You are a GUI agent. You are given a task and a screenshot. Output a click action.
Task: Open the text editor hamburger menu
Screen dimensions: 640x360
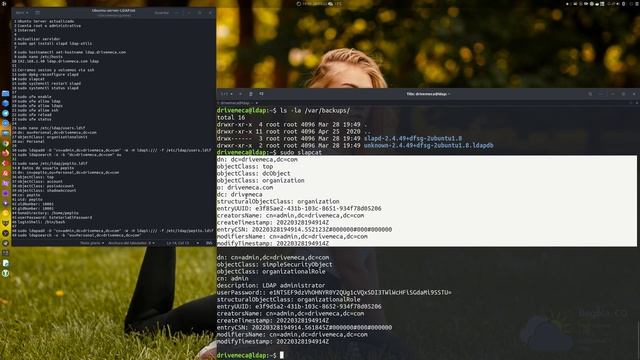point(177,13)
